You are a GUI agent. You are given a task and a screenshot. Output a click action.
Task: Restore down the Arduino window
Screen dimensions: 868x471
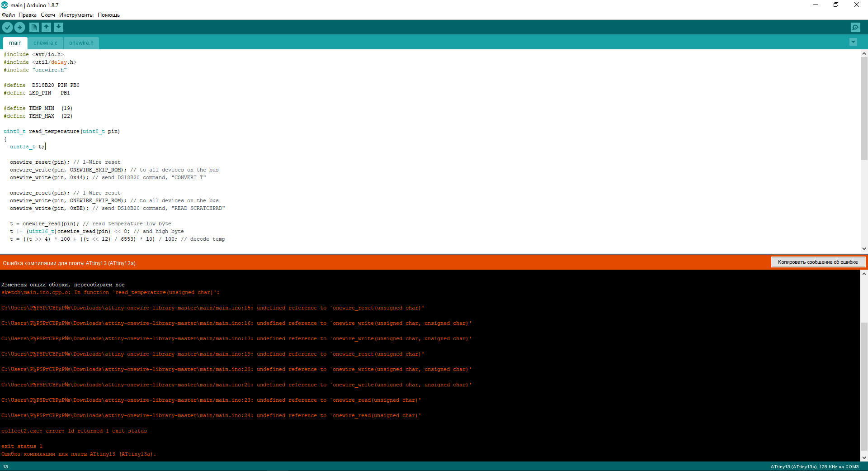[836, 5]
